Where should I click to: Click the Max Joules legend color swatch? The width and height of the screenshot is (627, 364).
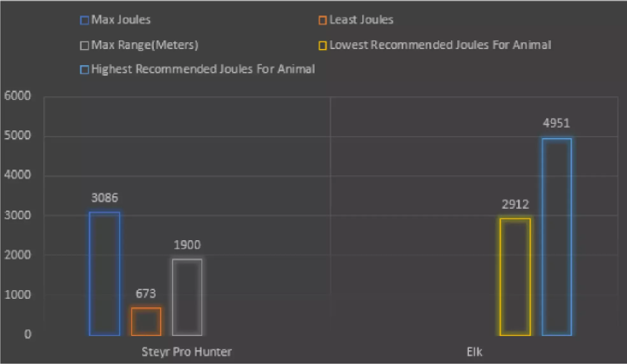(84, 20)
